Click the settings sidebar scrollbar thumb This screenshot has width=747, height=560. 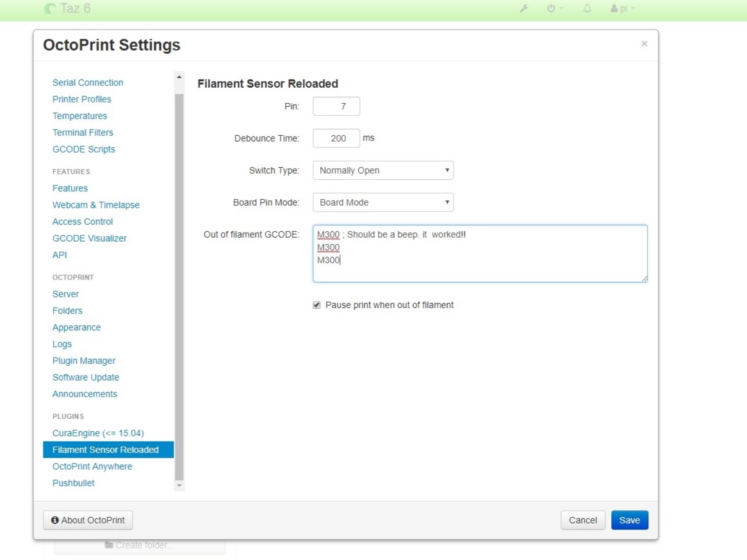click(x=179, y=287)
